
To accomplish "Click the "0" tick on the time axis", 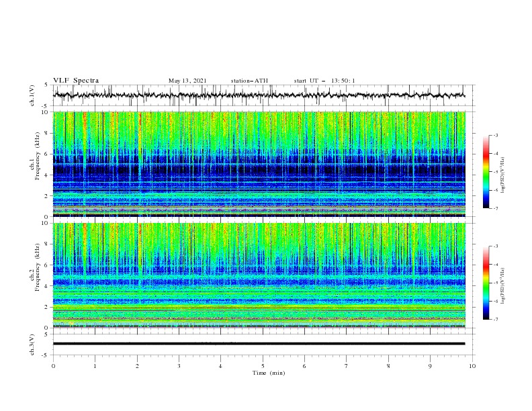I will coord(53,366).
